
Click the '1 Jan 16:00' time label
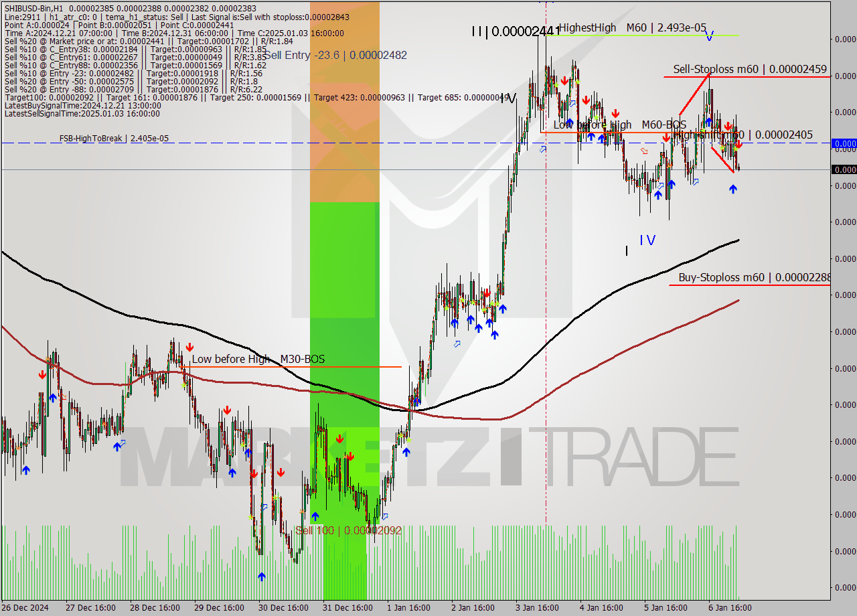(408, 608)
